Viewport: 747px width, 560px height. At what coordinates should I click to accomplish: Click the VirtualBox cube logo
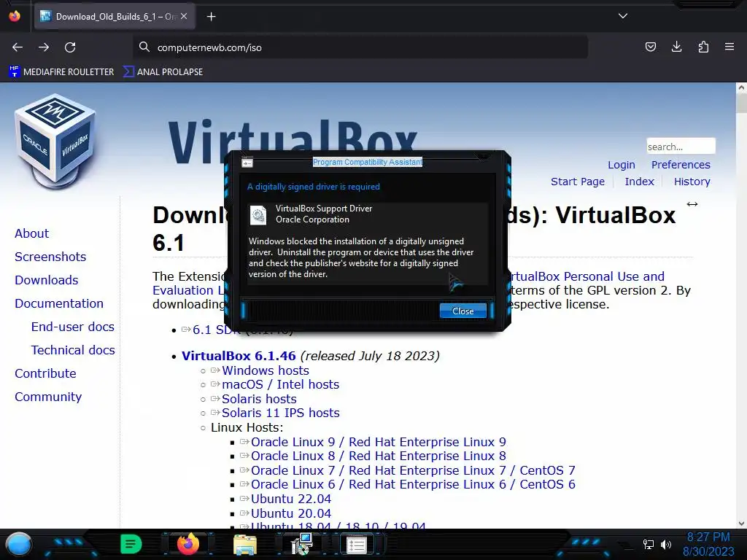click(55, 141)
